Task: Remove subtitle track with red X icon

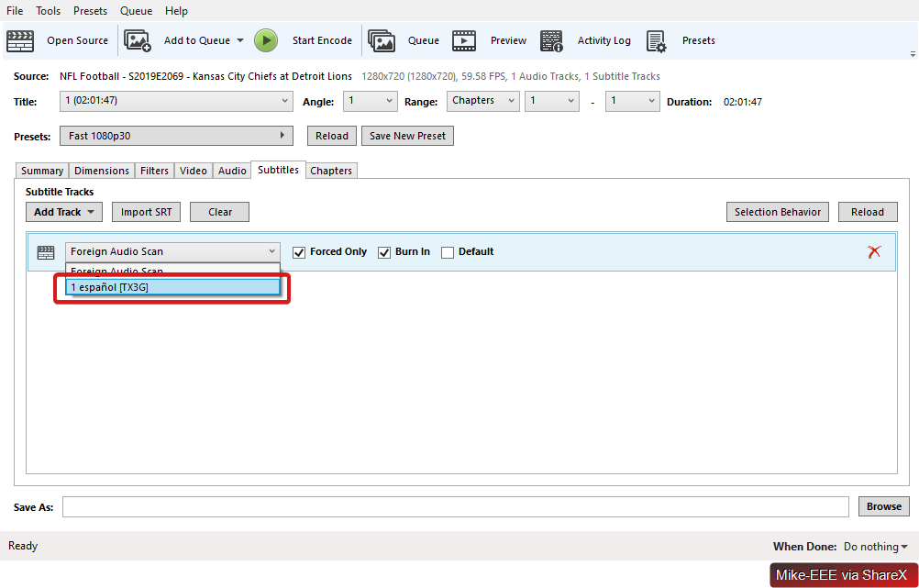Action: point(874,251)
